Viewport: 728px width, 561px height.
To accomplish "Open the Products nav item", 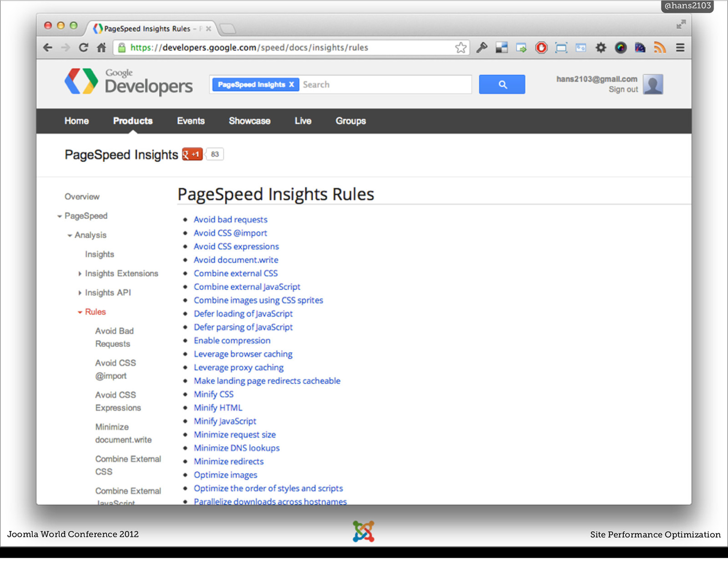I will [133, 121].
